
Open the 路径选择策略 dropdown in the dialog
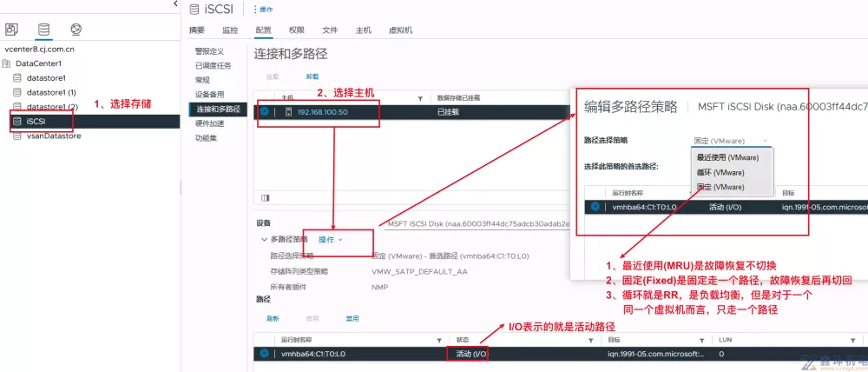(x=731, y=141)
